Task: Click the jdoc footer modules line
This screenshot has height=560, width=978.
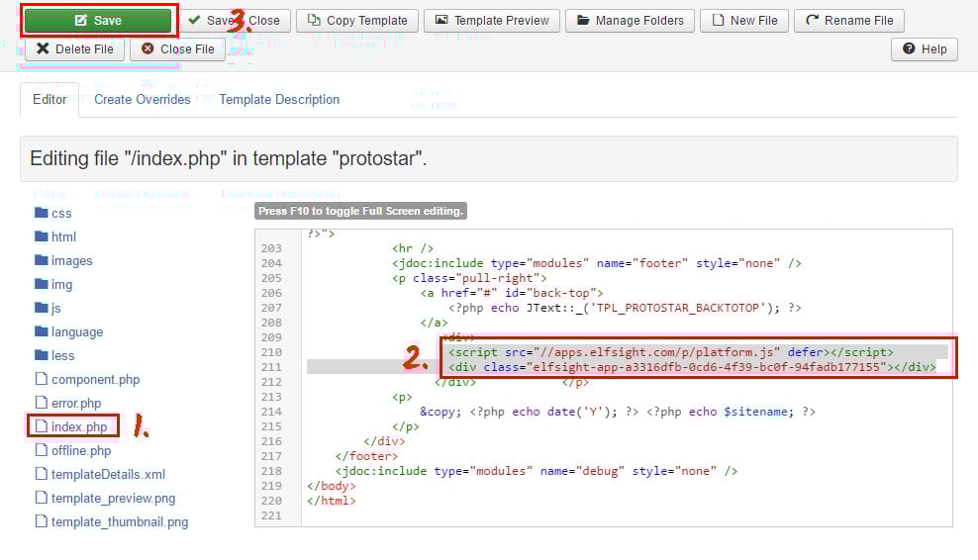Action: (x=597, y=263)
